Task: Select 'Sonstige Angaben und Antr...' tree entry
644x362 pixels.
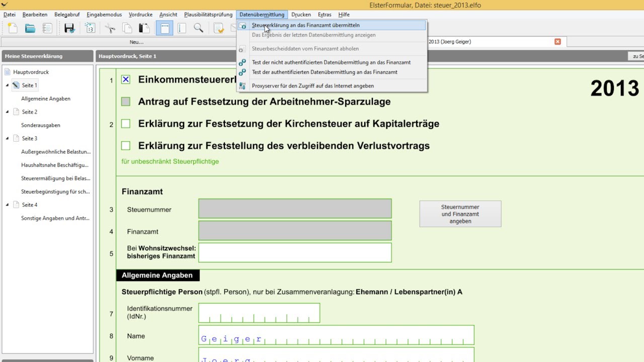Action: [56, 218]
